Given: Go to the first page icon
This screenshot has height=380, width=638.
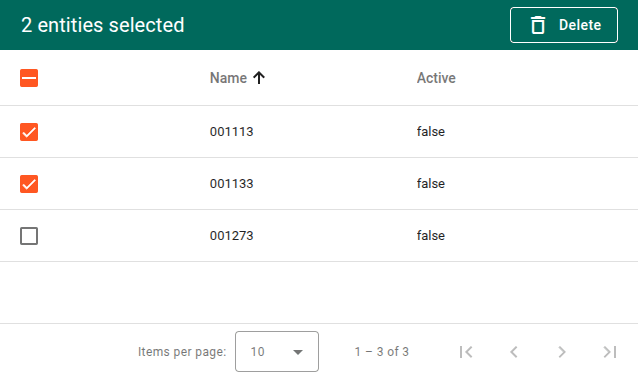Looking at the screenshot, I should point(466,352).
